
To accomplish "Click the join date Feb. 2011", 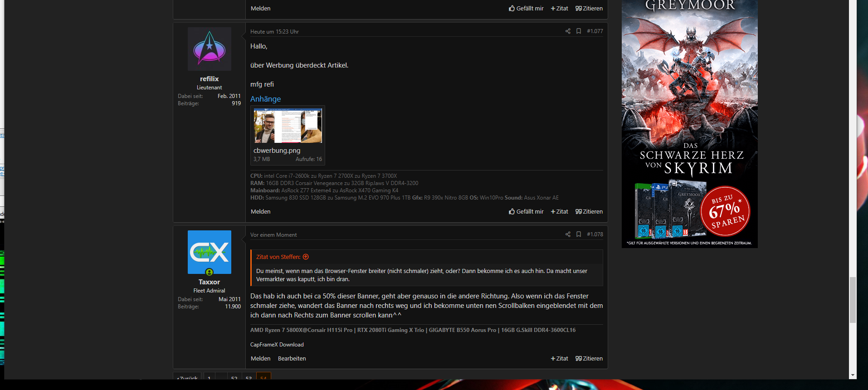I will [x=229, y=96].
